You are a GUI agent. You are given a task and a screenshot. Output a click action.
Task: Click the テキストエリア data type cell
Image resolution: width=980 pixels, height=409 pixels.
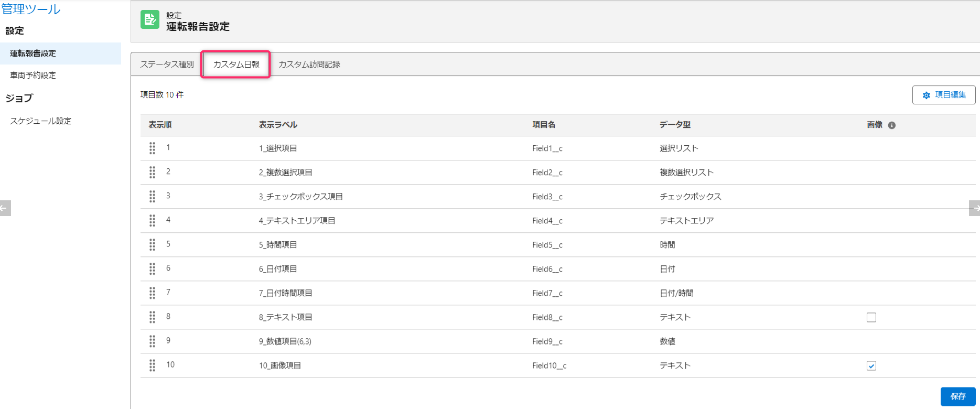[x=687, y=221]
